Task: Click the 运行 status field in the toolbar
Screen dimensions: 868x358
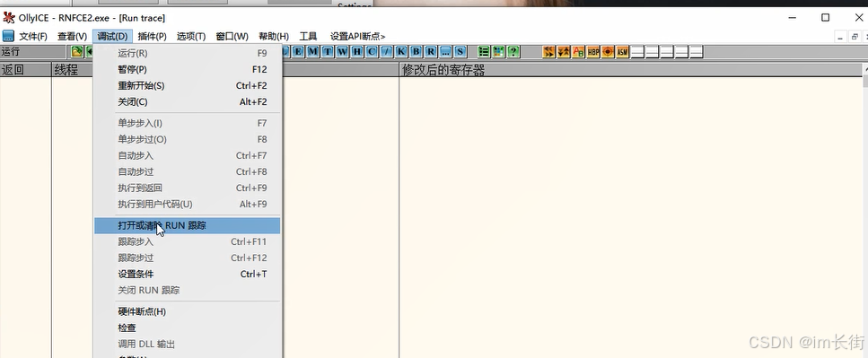Action: click(33, 52)
